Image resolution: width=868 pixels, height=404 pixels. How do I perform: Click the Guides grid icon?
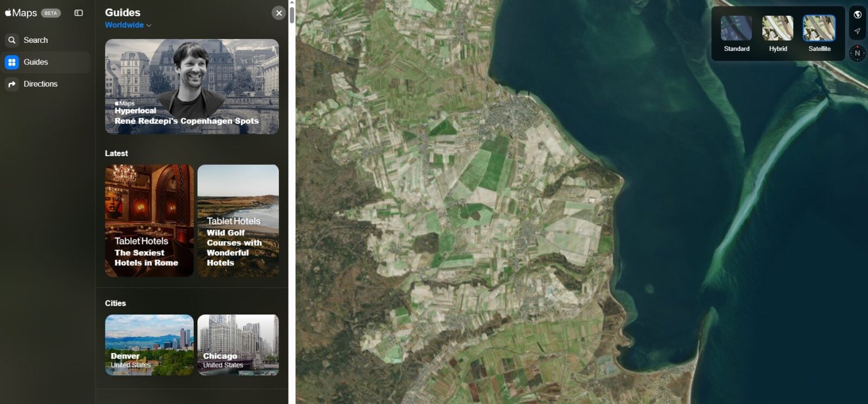tap(12, 62)
